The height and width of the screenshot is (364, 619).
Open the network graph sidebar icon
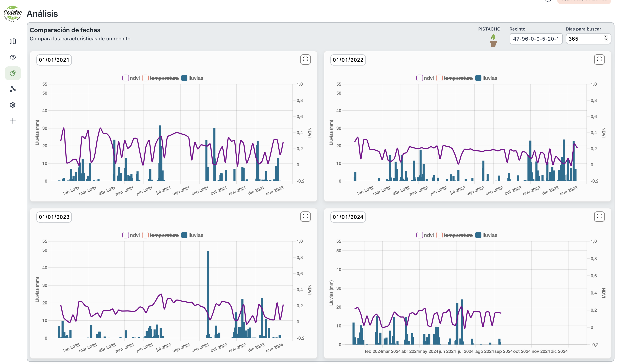pyautogui.click(x=13, y=89)
